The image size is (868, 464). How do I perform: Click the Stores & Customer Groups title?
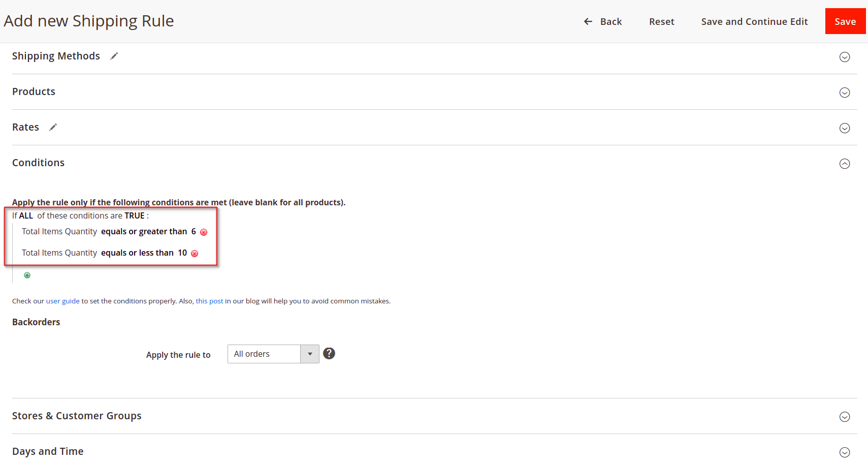click(x=77, y=416)
